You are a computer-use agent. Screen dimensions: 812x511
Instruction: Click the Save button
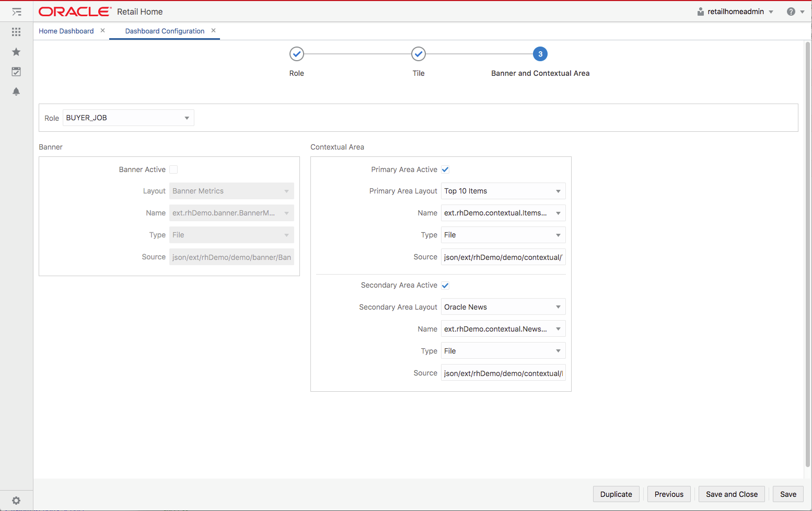(788, 494)
